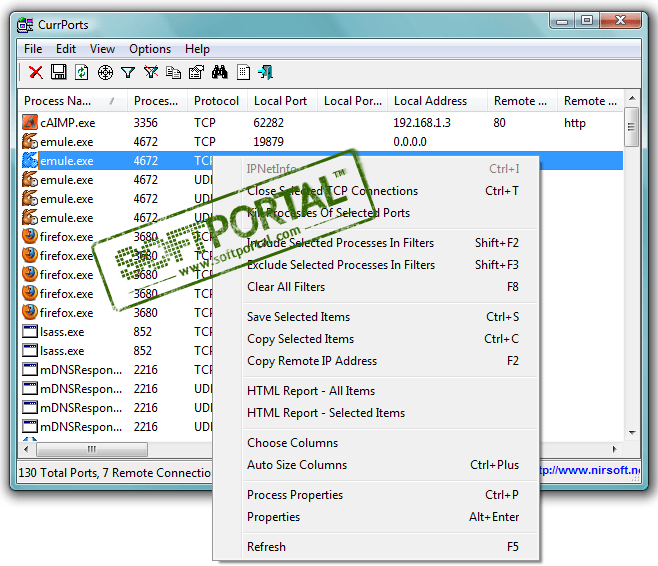This screenshot has width=658, height=566.
Task: Open the Edit menu
Action: click(x=66, y=49)
